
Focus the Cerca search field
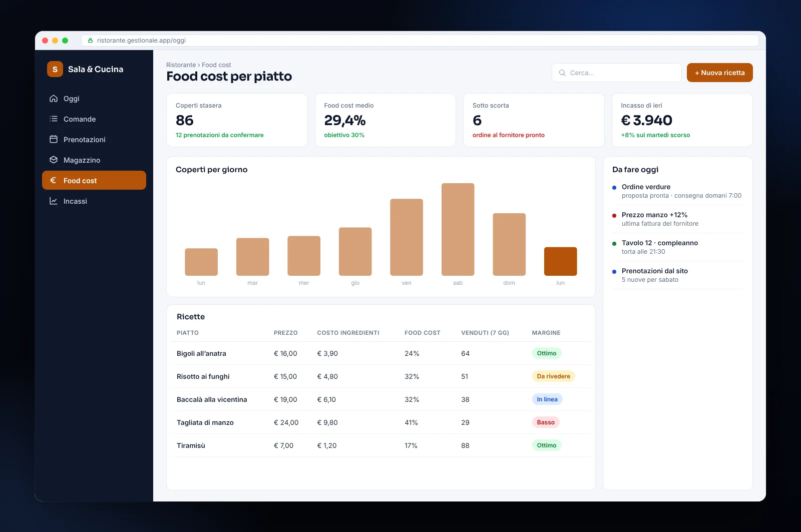616,73
